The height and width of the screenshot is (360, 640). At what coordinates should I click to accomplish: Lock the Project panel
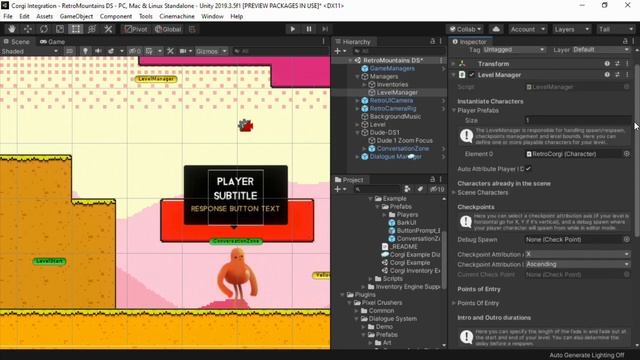pyautogui.click(x=433, y=179)
